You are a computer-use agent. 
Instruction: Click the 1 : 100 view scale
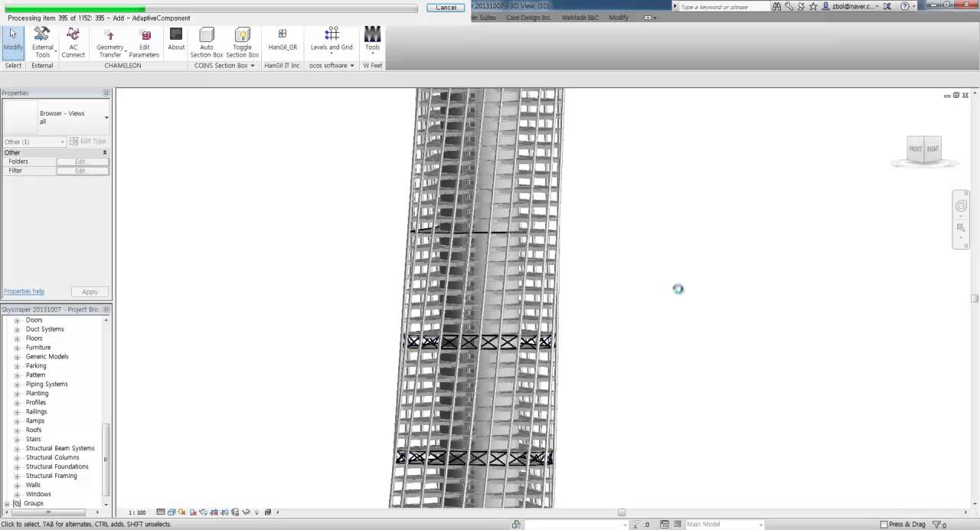(x=137, y=512)
